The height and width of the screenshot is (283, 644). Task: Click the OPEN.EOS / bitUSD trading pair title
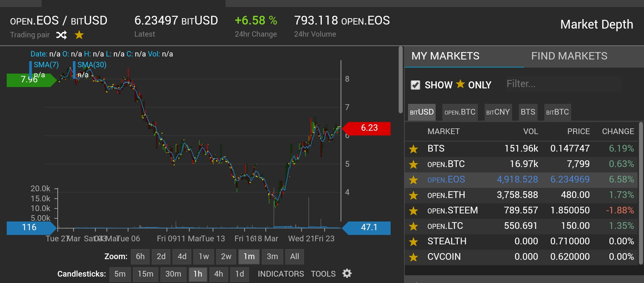[59, 21]
